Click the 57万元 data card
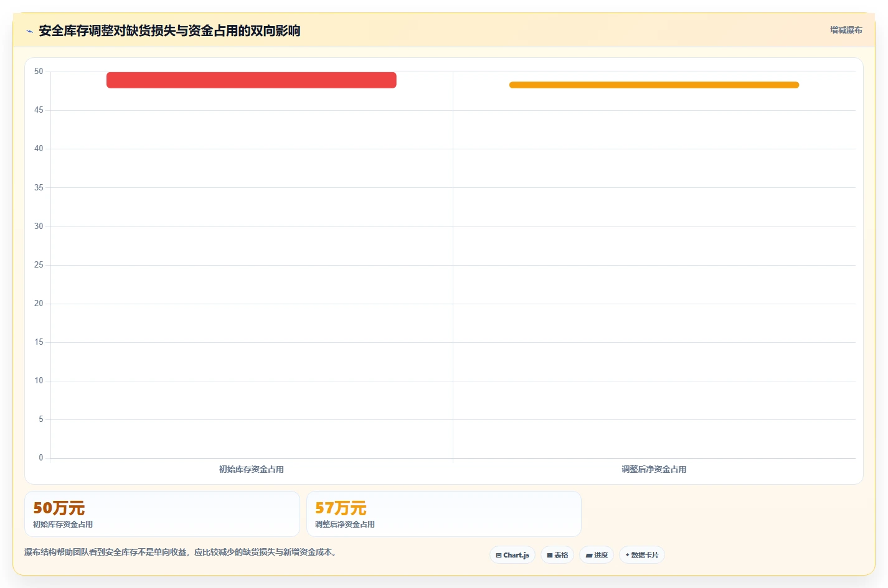Screen dimensions: 888x588 tap(444, 514)
